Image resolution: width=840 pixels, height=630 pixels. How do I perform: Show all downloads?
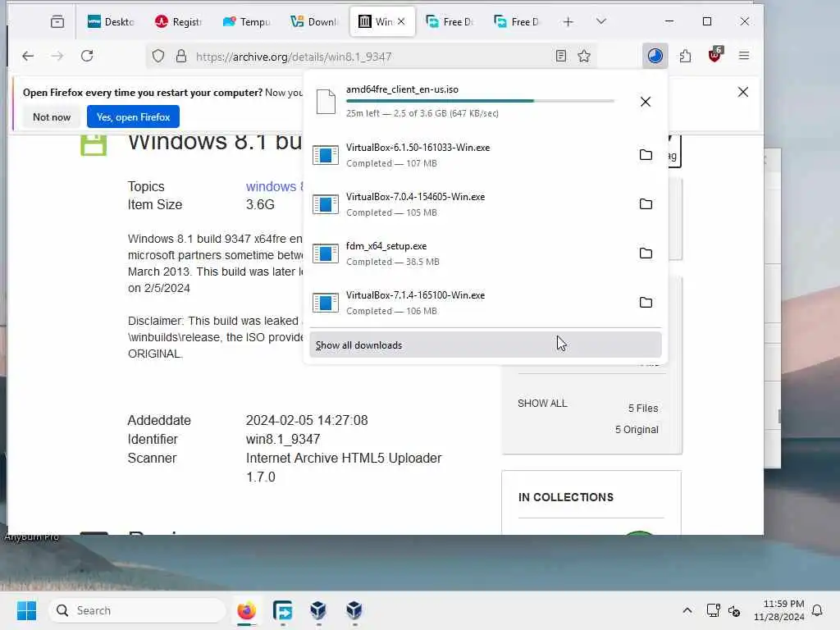click(x=486, y=345)
